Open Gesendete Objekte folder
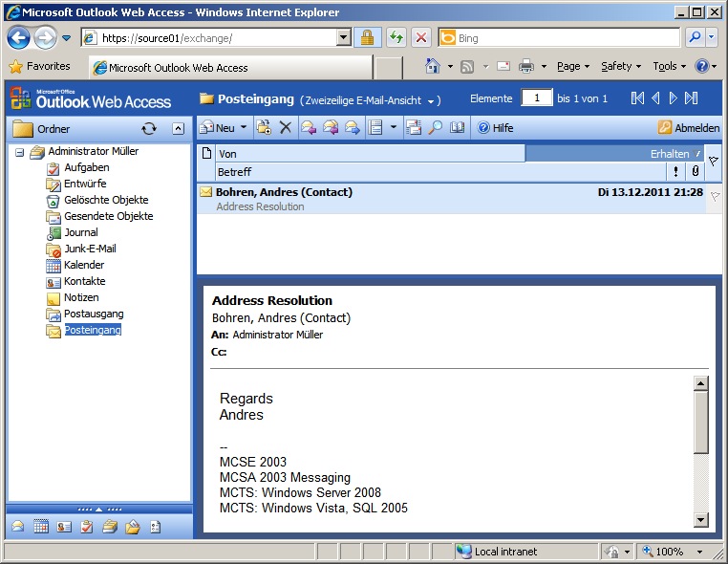Screen dimensions: 728x564 point(109,216)
